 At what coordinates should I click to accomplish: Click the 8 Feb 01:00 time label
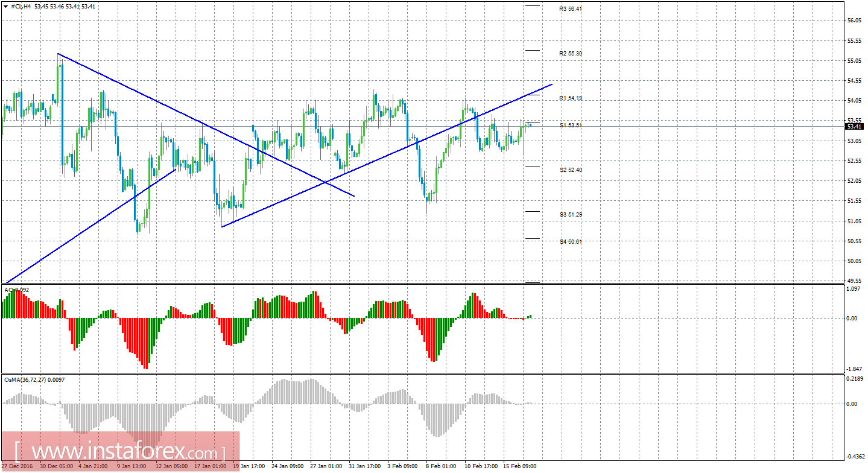click(x=440, y=466)
